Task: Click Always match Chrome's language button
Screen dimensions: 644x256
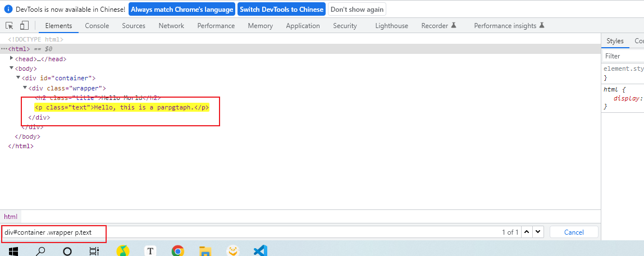Action: click(182, 10)
